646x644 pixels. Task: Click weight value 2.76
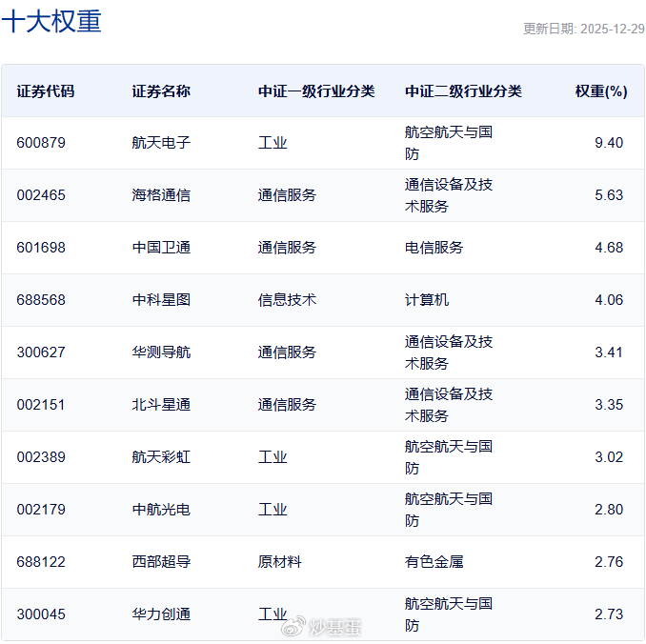tap(609, 562)
